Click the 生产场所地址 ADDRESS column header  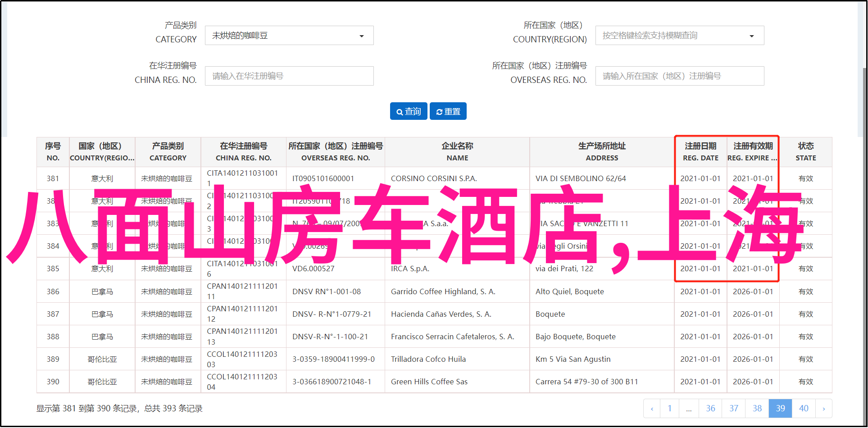[602, 152]
